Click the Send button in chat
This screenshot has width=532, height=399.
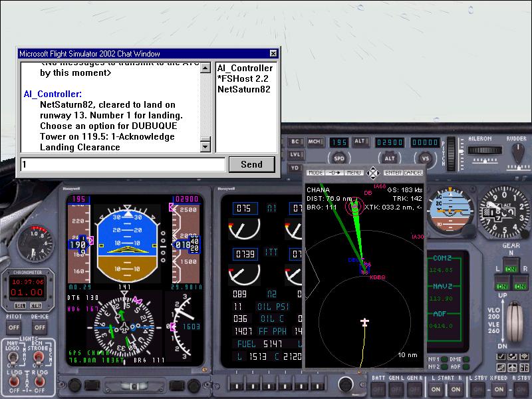[x=251, y=164]
